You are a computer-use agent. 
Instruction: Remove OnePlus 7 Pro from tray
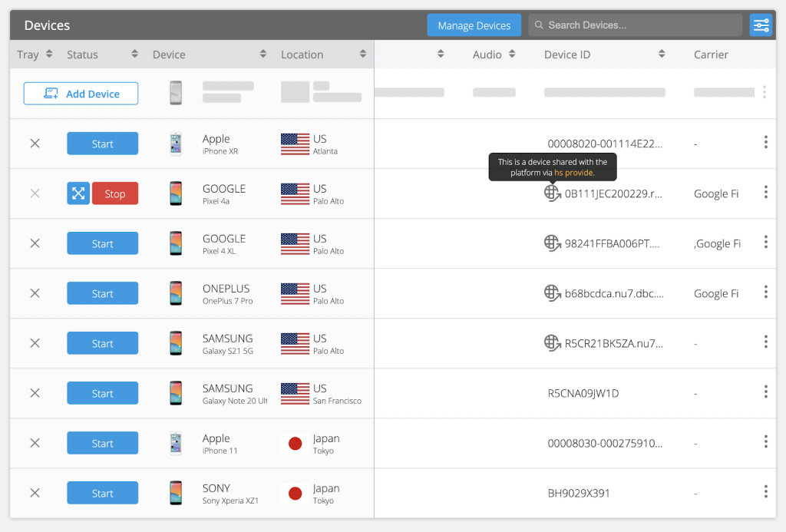35,293
